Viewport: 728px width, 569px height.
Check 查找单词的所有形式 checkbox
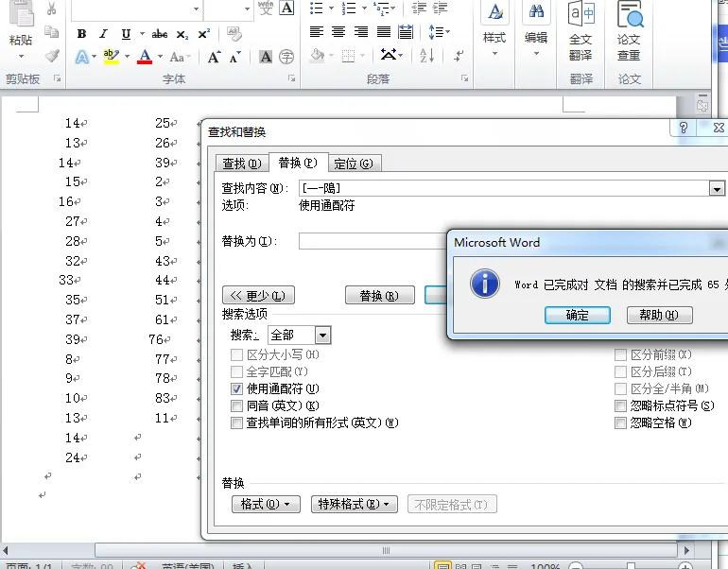pos(236,422)
